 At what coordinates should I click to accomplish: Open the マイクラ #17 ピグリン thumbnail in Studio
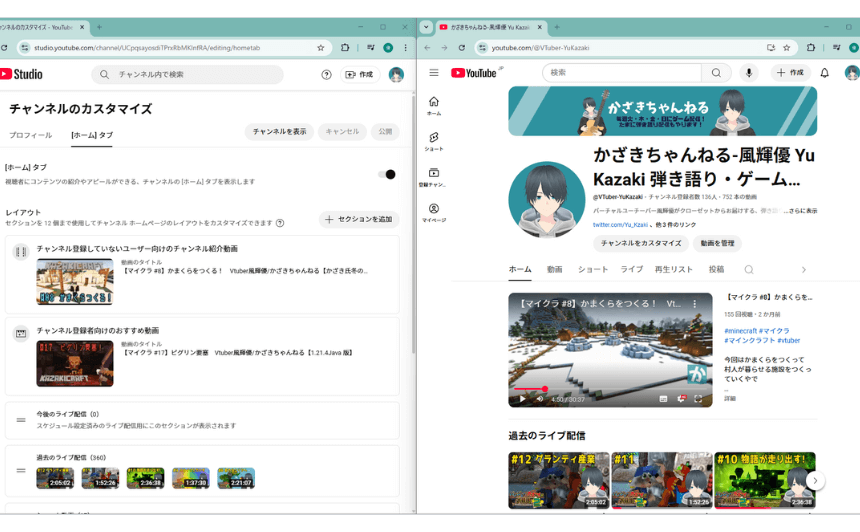click(x=75, y=364)
